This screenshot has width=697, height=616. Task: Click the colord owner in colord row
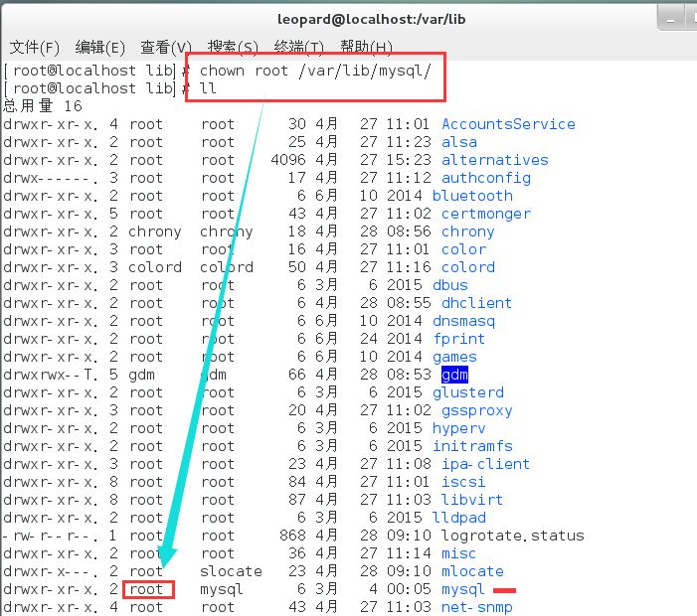[155, 267]
